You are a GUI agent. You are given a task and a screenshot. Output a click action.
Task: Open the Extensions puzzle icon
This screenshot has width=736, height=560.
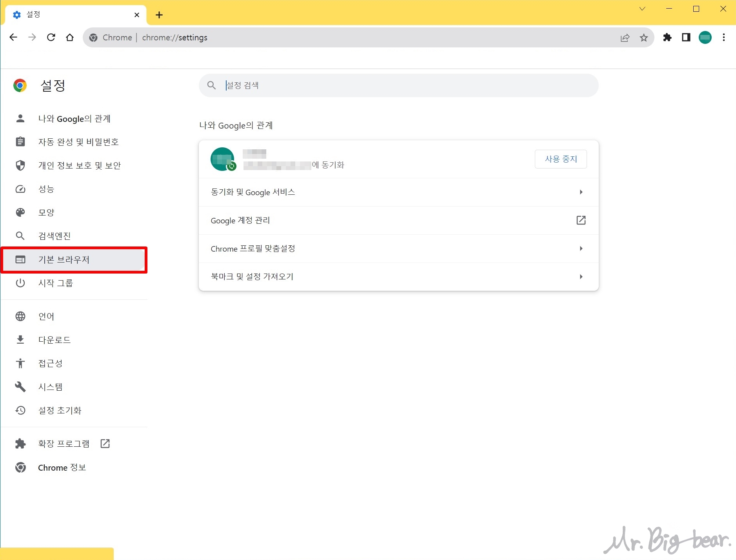667,37
